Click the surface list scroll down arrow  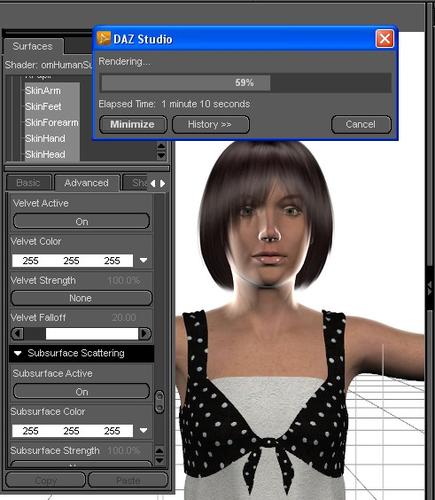[161, 155]
